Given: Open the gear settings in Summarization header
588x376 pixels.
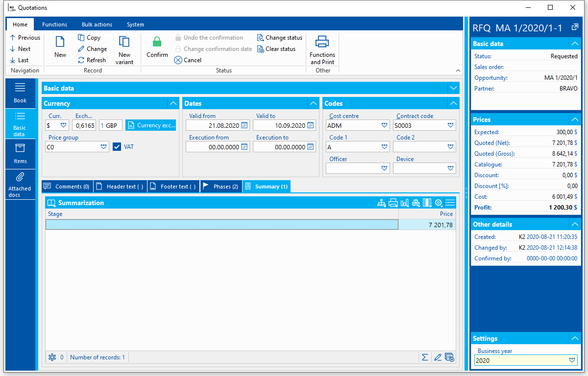Looking at the screenshot, I should (x=439, y=203).
